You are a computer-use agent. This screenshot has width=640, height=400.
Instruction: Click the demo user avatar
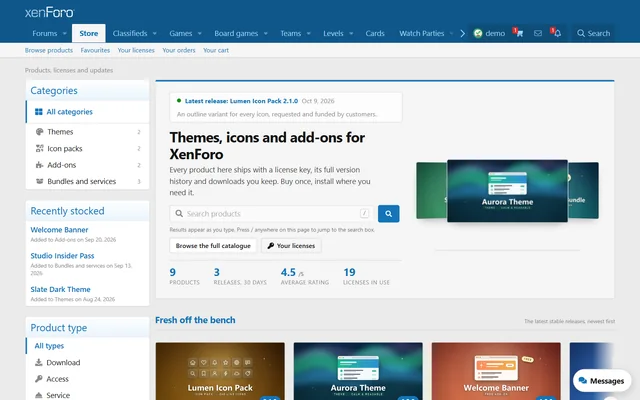(478, 33)
